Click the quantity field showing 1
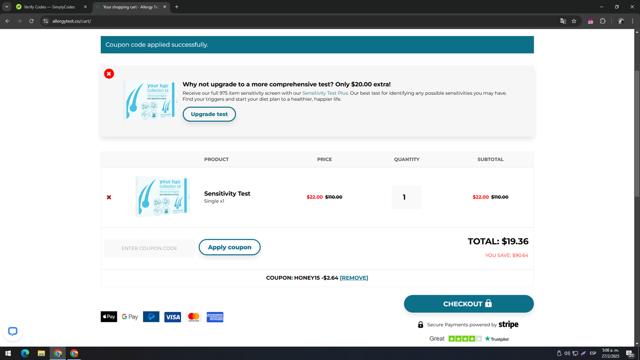 [406, 197]
